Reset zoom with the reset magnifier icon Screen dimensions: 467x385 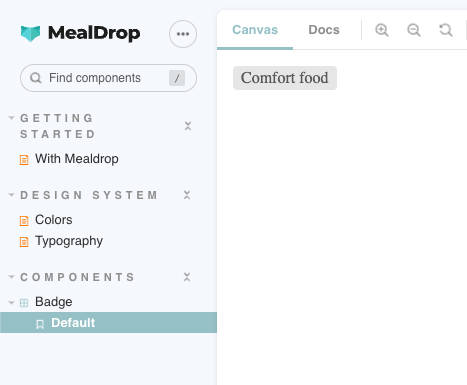pyautogui.click(x=446, y=30)
